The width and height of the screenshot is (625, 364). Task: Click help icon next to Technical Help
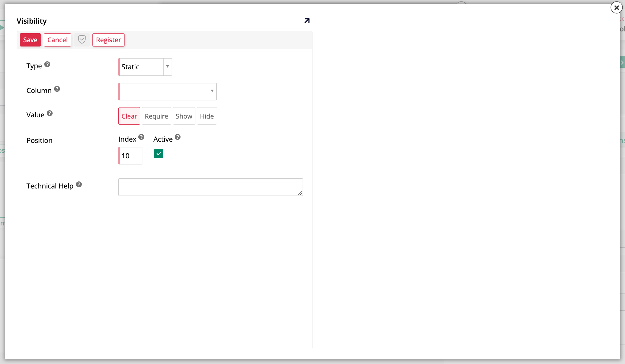click(79, 184)
